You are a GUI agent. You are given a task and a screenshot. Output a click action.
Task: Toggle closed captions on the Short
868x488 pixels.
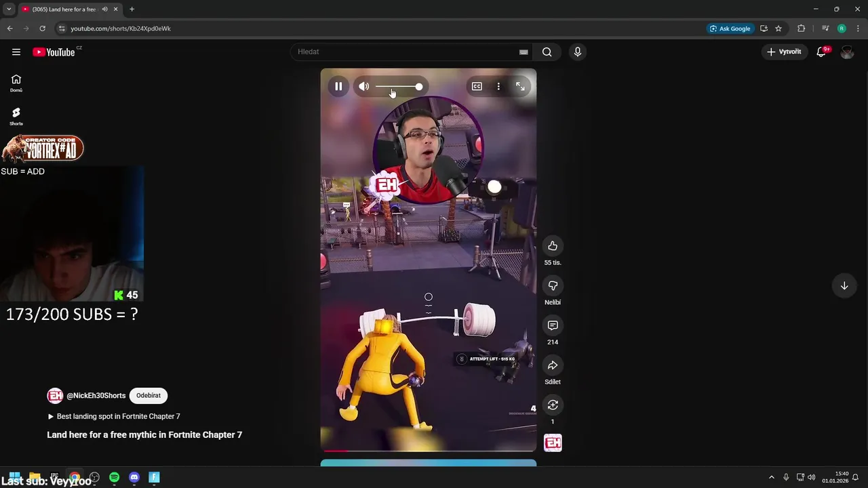pos(477,86)
